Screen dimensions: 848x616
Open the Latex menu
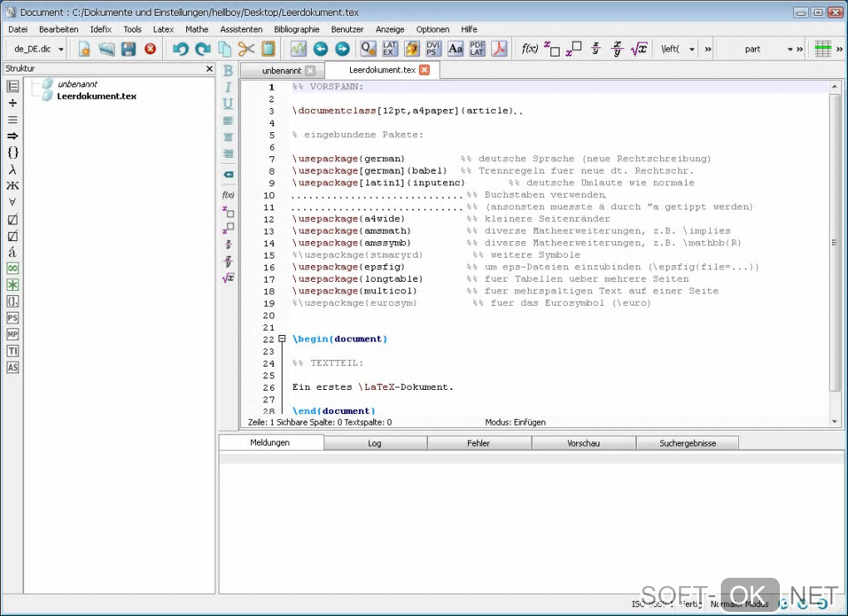[x=163, y=29]
